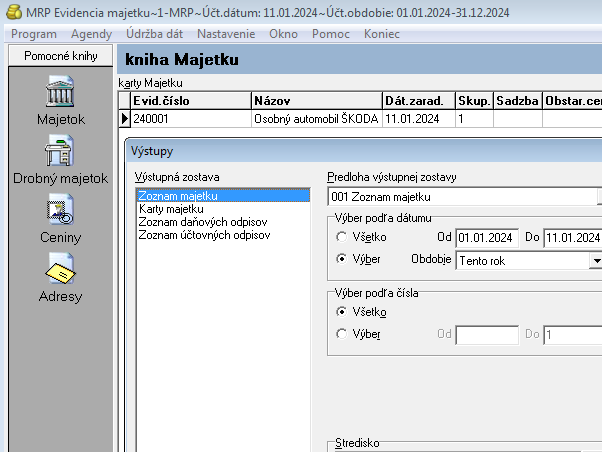Open the Ceniny stamp icon

60,210
